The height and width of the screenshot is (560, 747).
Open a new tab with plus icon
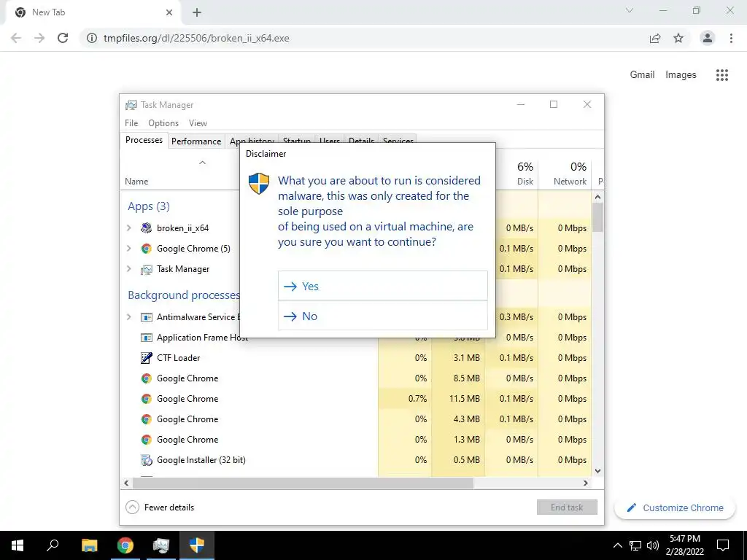tap(197, 12)
